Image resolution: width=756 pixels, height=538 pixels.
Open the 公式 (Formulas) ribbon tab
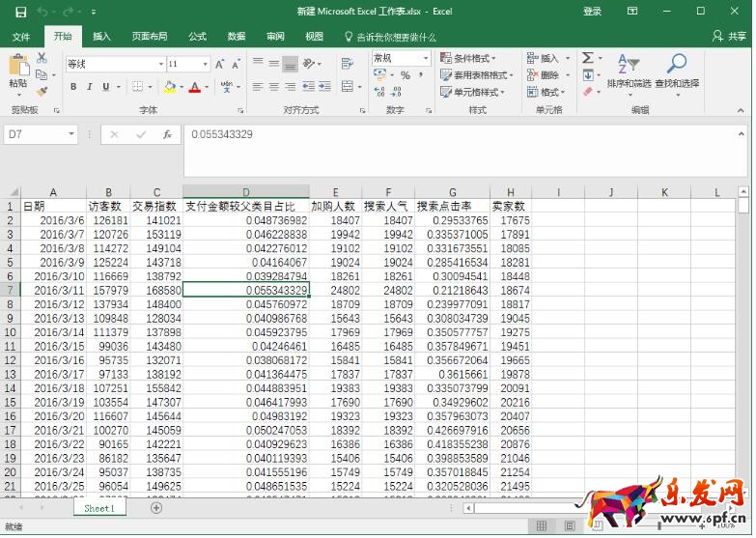(197, 37)
